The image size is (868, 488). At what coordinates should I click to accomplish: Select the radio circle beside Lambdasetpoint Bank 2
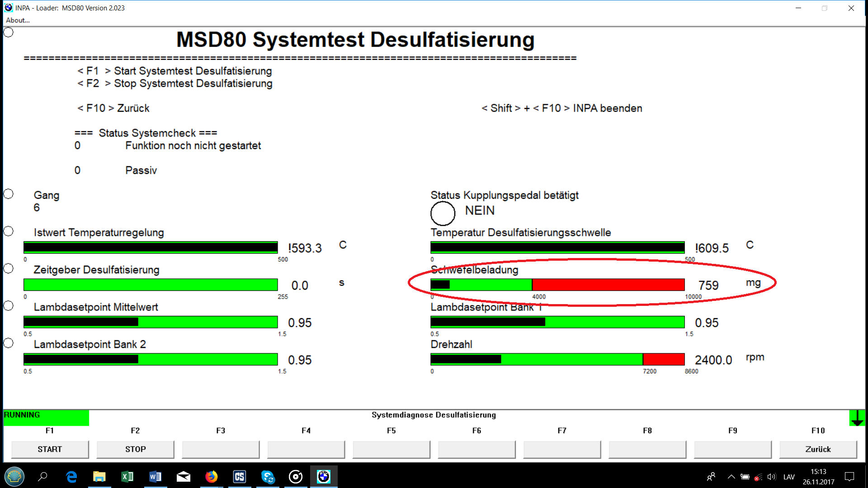click(x=8, y=343)
